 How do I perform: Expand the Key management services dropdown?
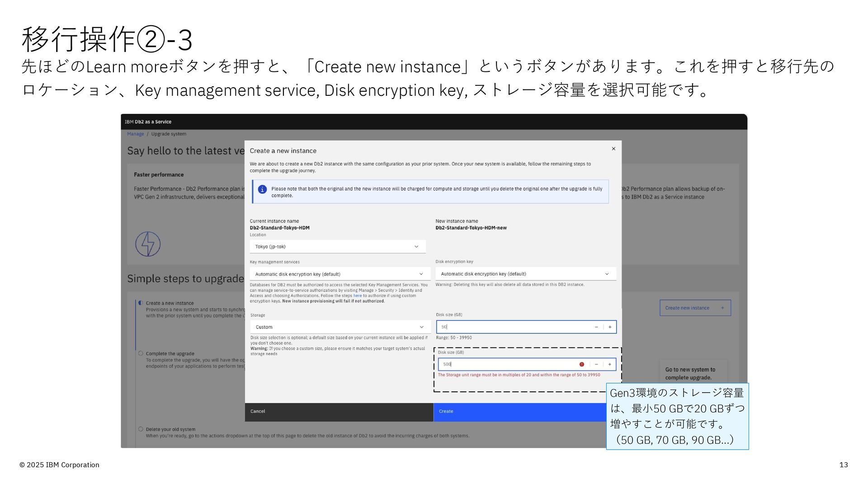coord(340,274)
